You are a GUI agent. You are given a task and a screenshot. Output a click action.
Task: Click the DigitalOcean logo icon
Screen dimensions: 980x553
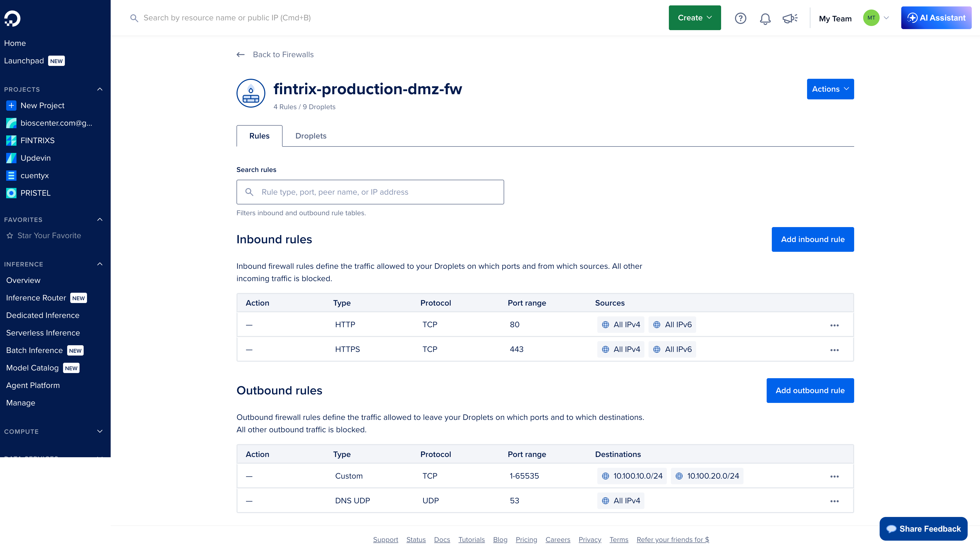(12, 18)
